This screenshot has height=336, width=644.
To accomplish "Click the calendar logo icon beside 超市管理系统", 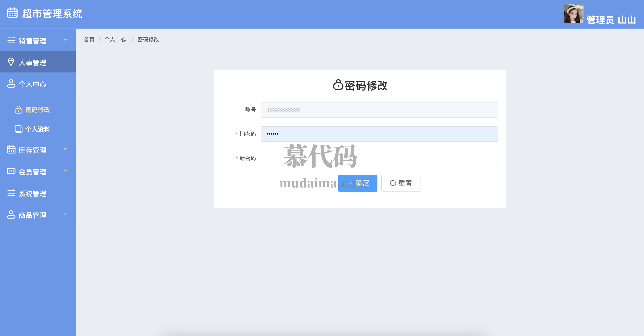I will point(12,13).
